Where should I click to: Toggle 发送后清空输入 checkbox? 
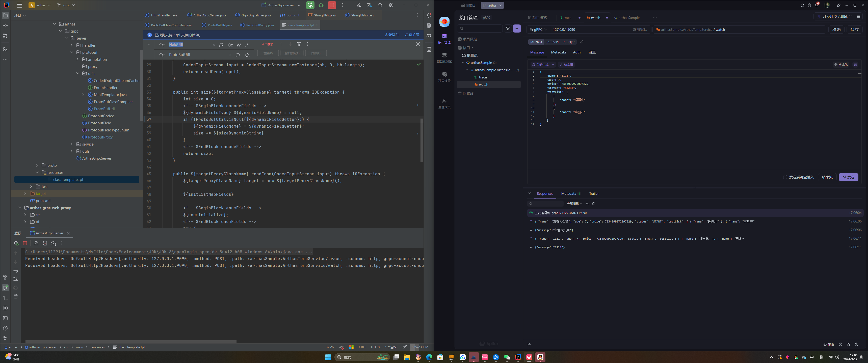click(785, 177)
